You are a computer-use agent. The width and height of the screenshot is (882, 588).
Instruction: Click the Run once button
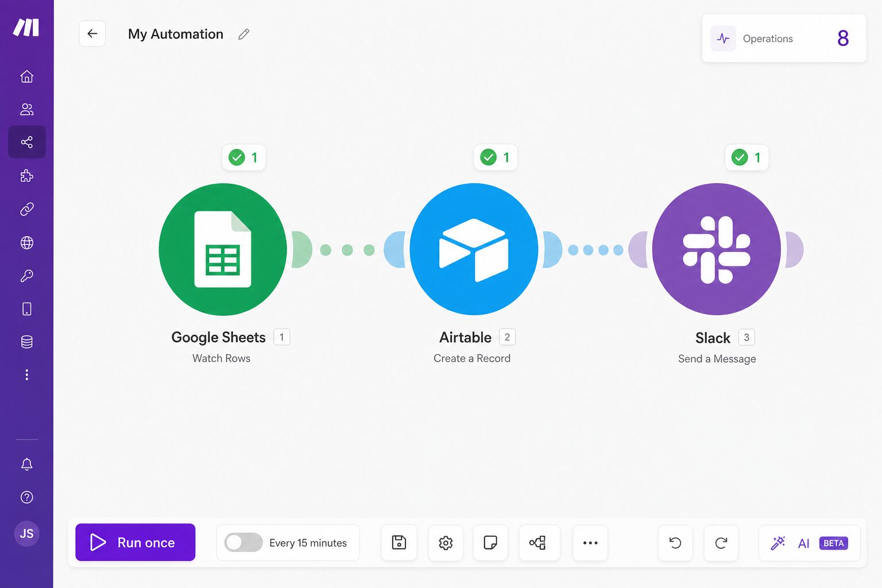[x=136, y=542]
